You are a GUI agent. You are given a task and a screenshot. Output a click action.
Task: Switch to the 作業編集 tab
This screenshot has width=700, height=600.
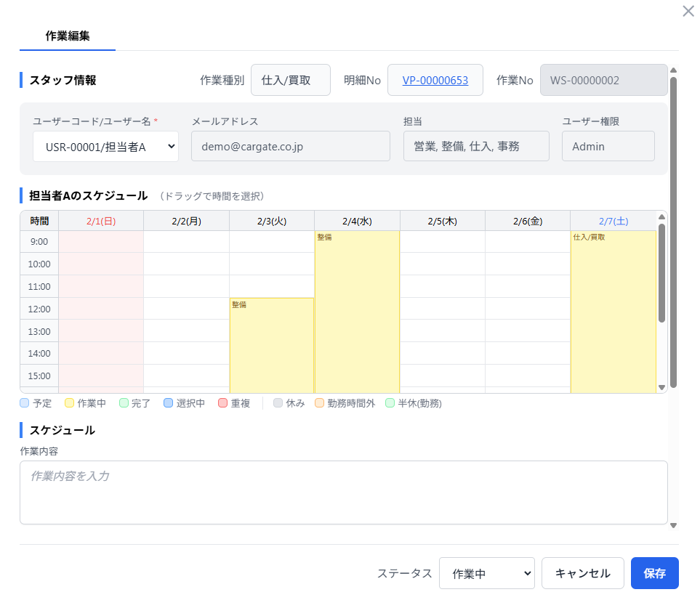(x=68, y=36)
